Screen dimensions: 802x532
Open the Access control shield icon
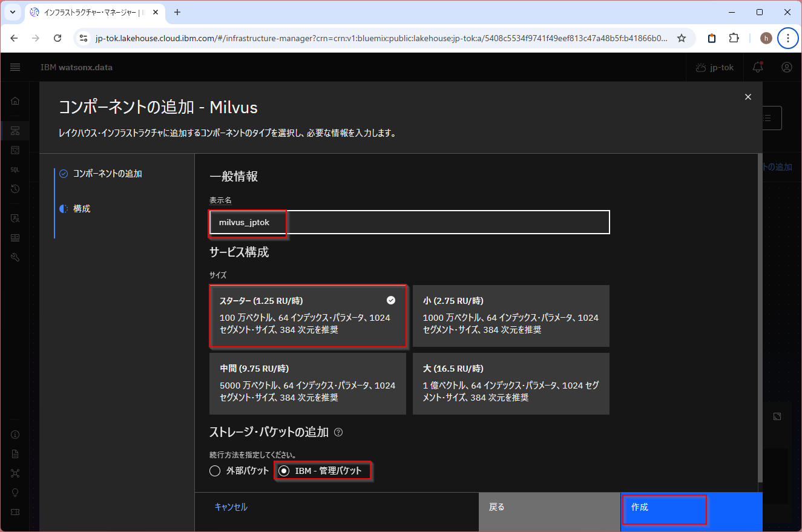point(15,218)
